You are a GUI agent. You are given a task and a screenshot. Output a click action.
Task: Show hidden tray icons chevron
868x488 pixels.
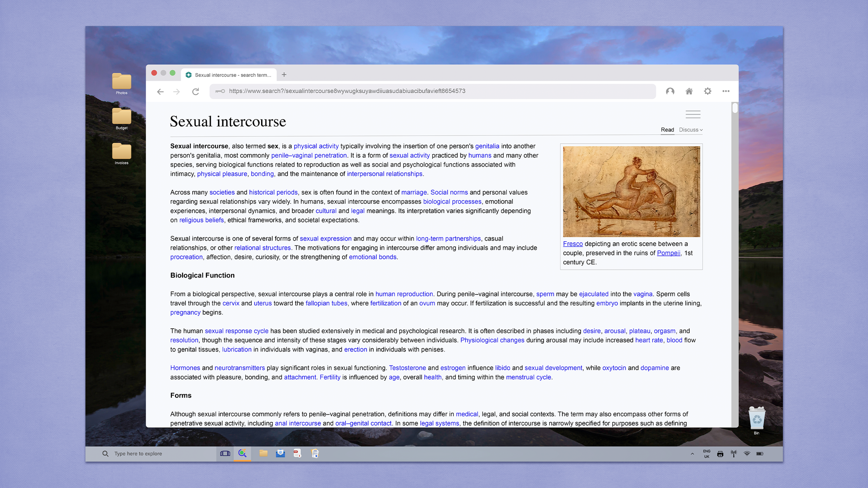point(692,454)
